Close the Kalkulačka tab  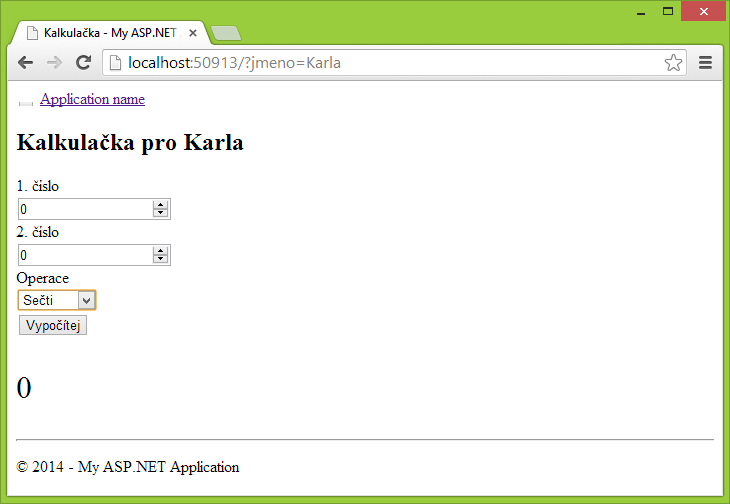(193, 33)
